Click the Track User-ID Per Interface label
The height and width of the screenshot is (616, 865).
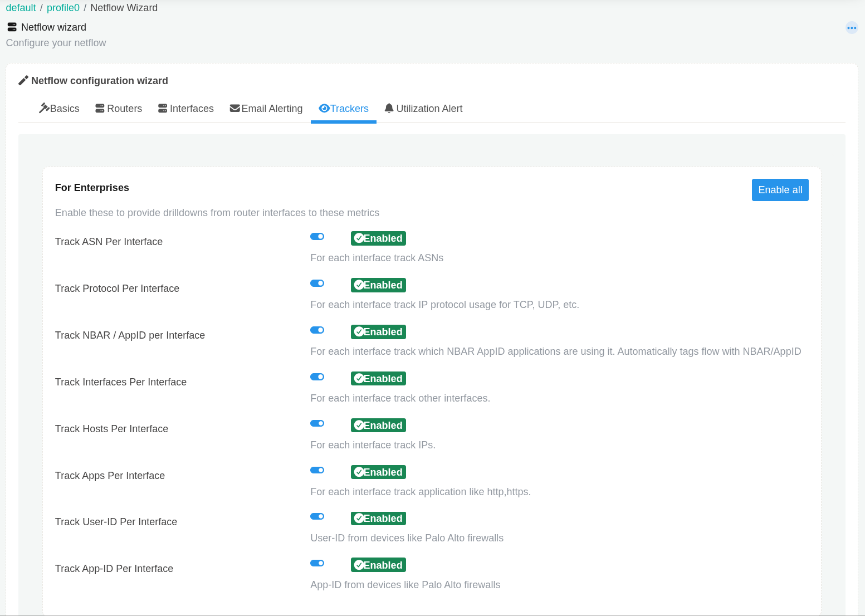tap(116, 522)
